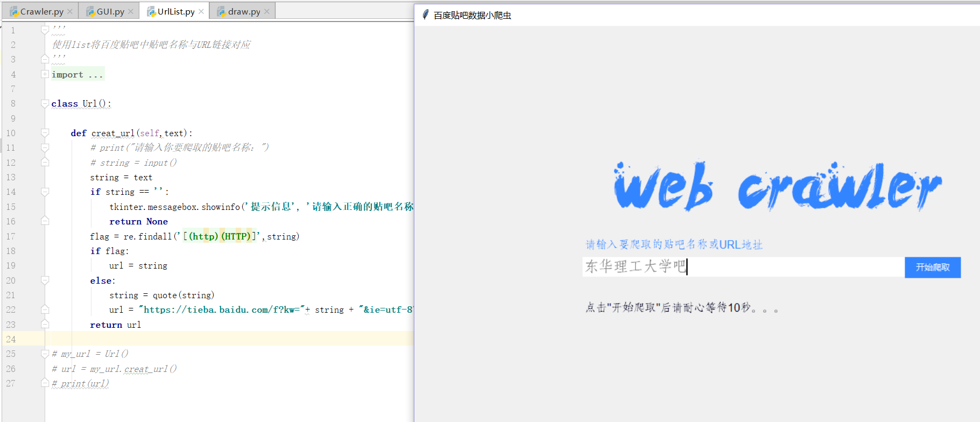Expand the folded import block
The width and height of the screenshot is (980, 422).
[45, 74]
